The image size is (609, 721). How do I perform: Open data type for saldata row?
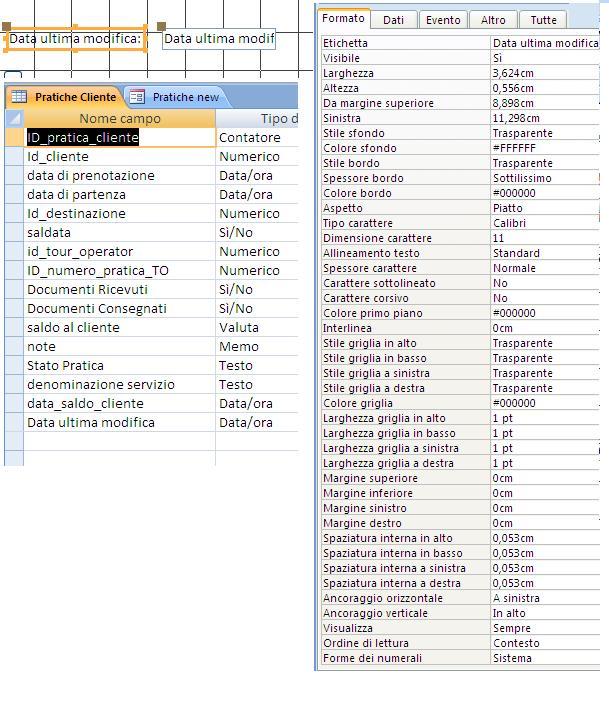257,232
